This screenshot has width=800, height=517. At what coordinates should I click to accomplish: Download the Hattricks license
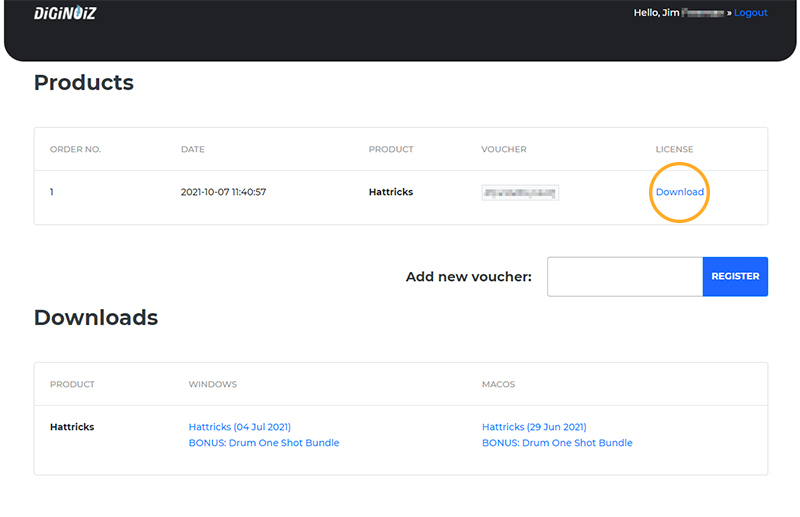(679, 192)
